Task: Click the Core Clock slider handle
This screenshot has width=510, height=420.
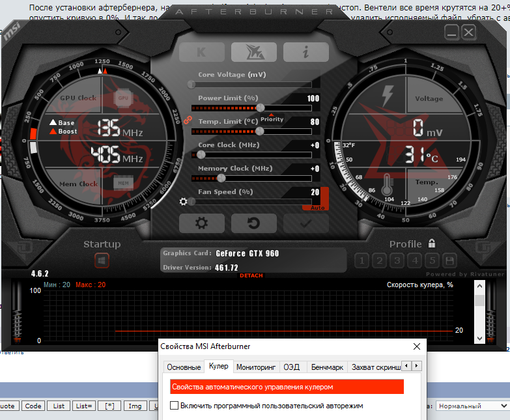Action: tap(201, 155)
